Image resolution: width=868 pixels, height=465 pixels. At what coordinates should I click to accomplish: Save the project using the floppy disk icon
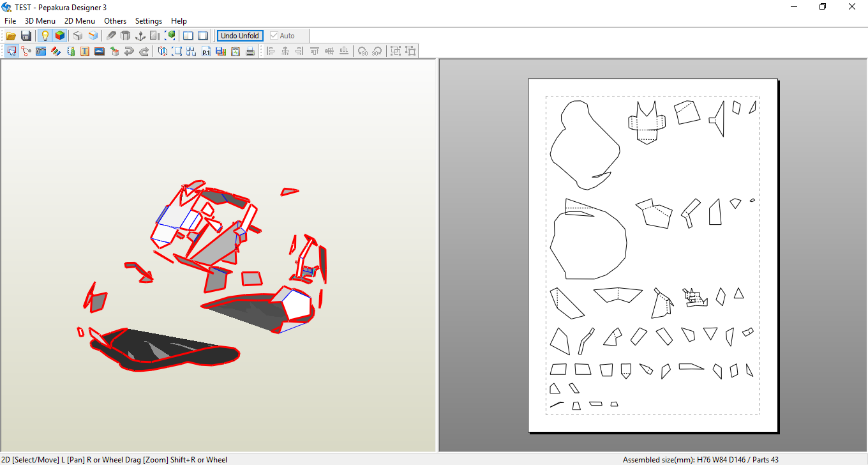pyautogui.click(x=26, y=36)
